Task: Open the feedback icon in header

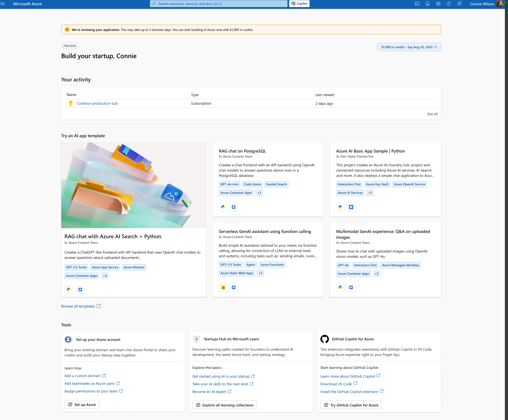Action: pyautogui.click(x=459, y=4)
